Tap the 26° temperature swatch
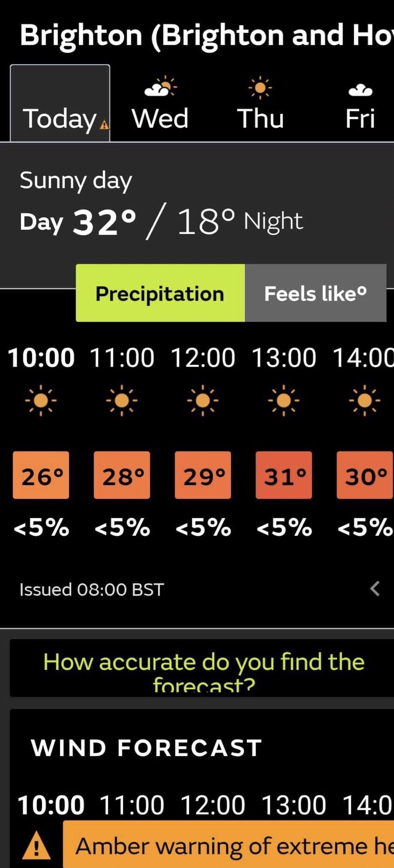 pyautogui.click(x=41, y=475)
